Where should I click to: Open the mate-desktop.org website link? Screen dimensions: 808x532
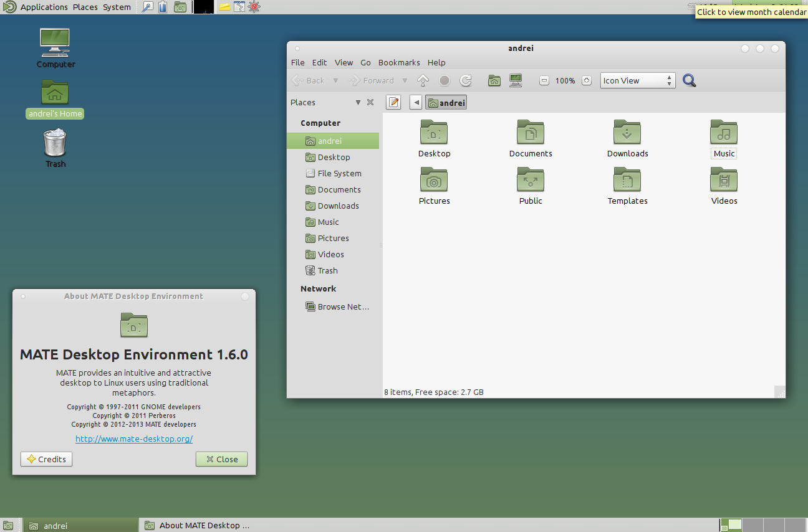click(134, 439)
